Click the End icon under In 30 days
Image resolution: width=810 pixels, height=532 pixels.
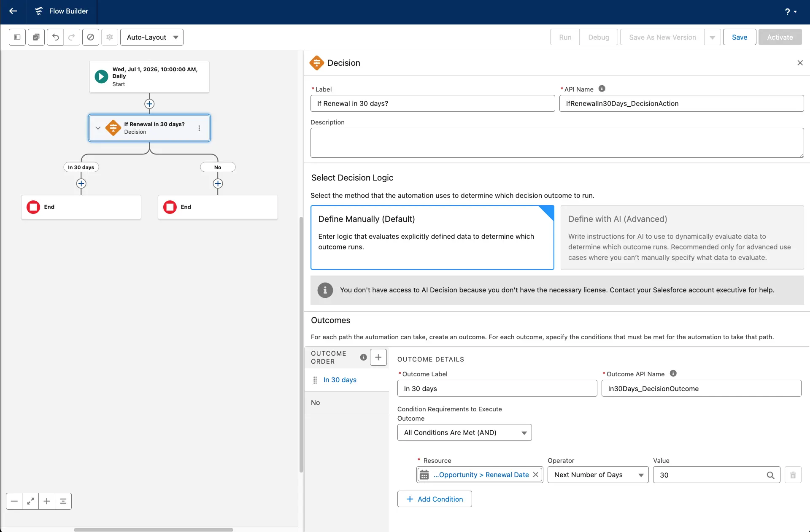point(33,207)
